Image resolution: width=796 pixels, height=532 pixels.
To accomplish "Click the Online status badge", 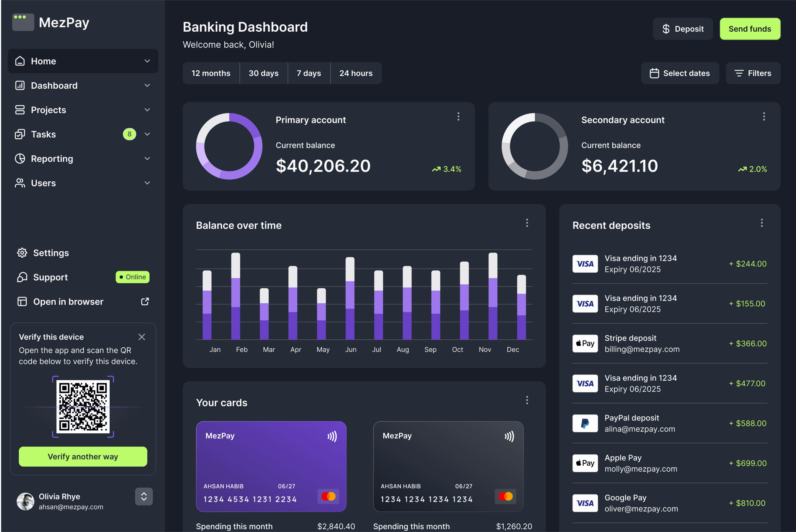I will click(133, 277).
